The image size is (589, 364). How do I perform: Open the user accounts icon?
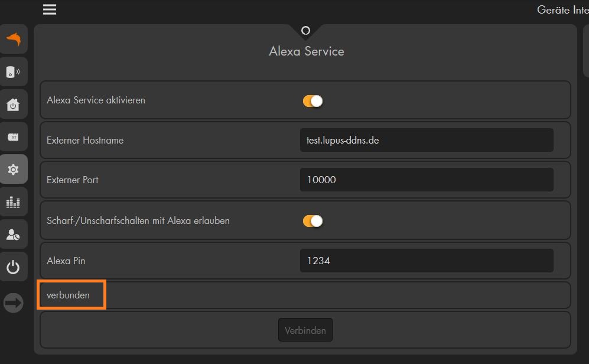click(14, 235)
